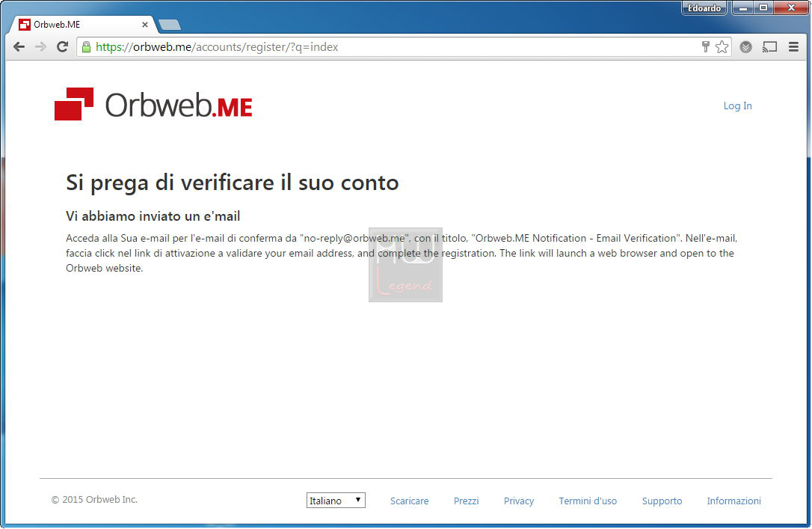This screenshot has height=529, width=812.
Task: Reload the Orbweb.ME page
Action: 62,47
